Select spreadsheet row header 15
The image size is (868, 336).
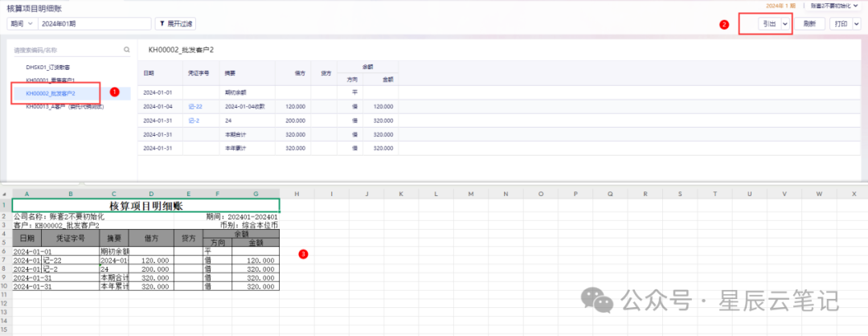coord(6,330)
